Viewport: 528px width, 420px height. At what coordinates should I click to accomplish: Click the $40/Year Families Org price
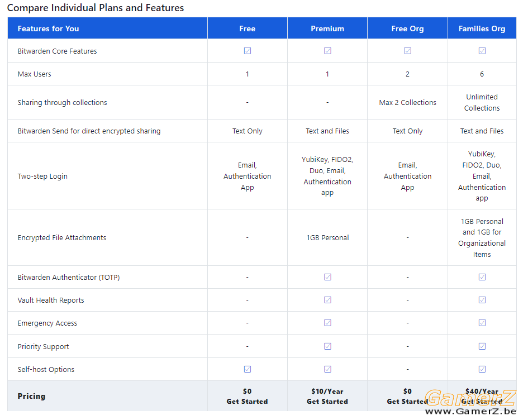tap(482, 392)
